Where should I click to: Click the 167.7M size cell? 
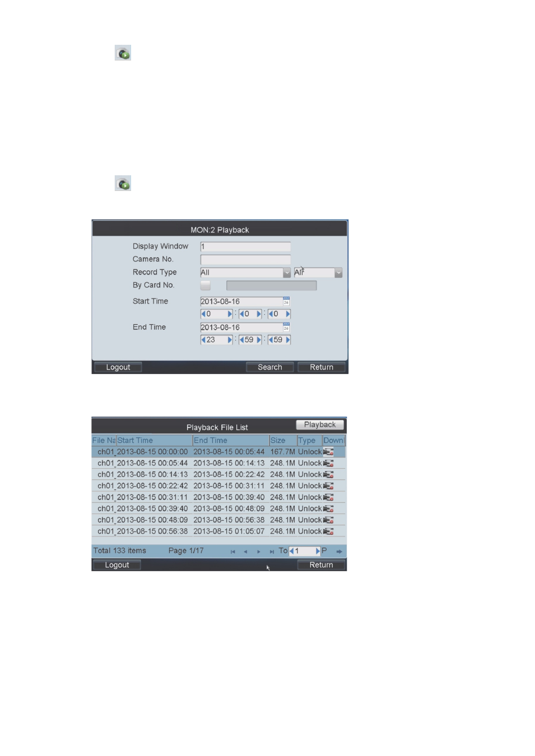click(x=283, y=452)
